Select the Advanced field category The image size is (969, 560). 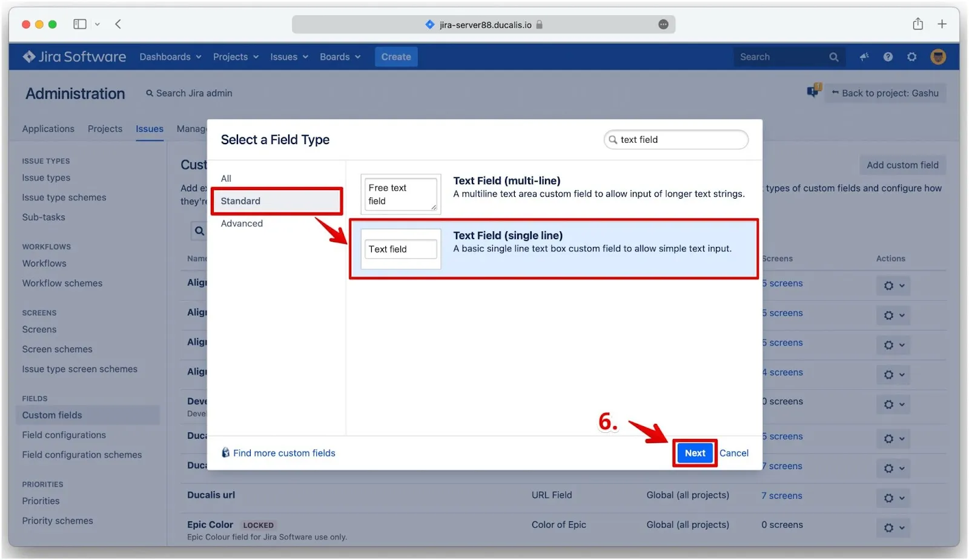242,223
